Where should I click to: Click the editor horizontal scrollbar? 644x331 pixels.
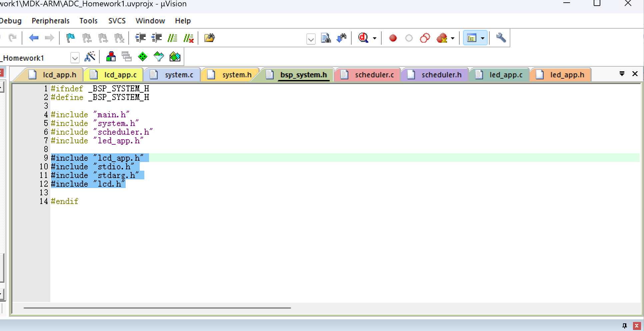pyautogui.click(x=157, y=308)
